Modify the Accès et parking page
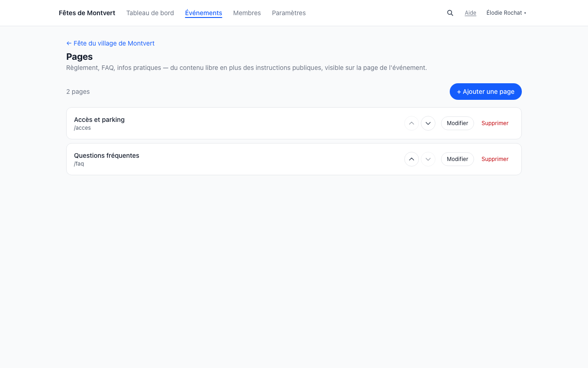 pyautogui.click(x=458, y=123)
